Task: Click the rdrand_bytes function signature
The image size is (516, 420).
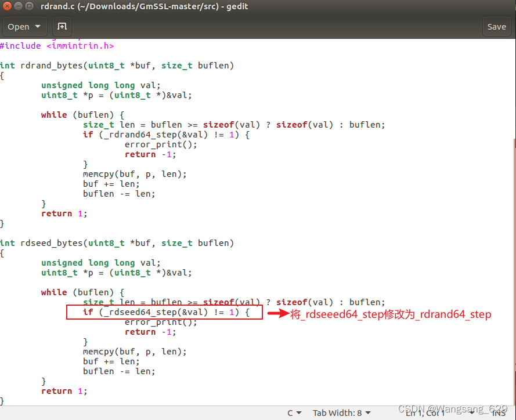Action: tap(116, 65)
